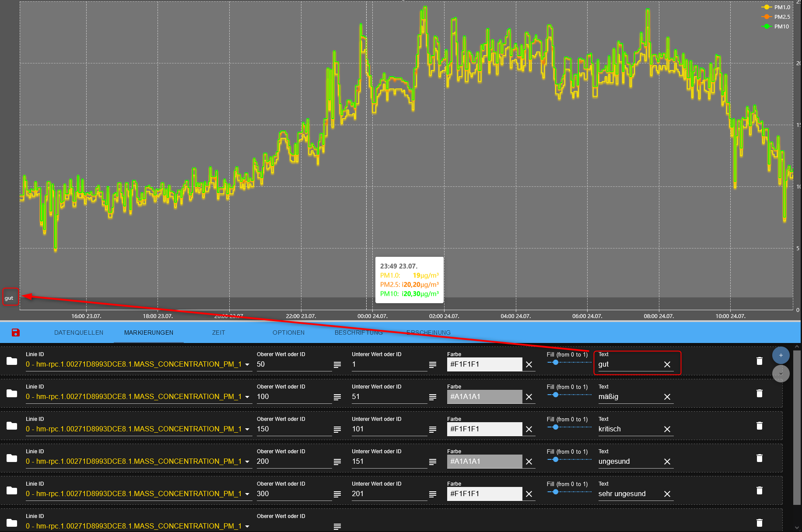The image size is (802, 532).
Task: Click the #F1F1F1 color field in 'kritisch' row
Action: (x=484, y=429)
